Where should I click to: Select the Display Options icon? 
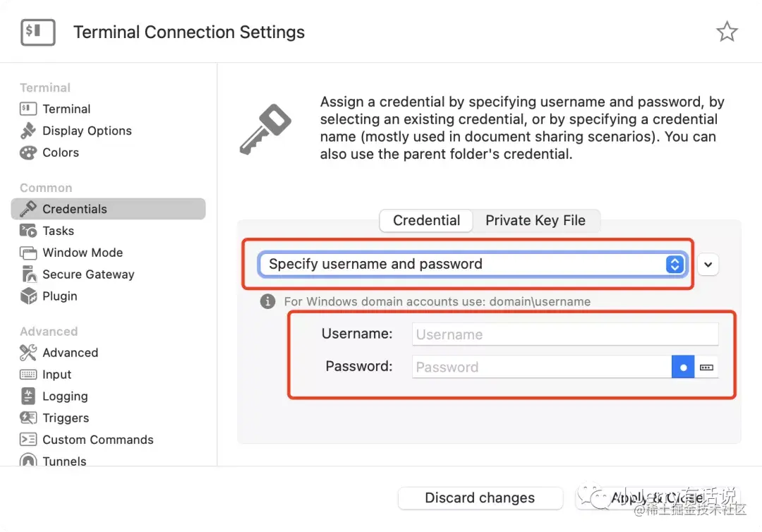[x=28, y=131]
